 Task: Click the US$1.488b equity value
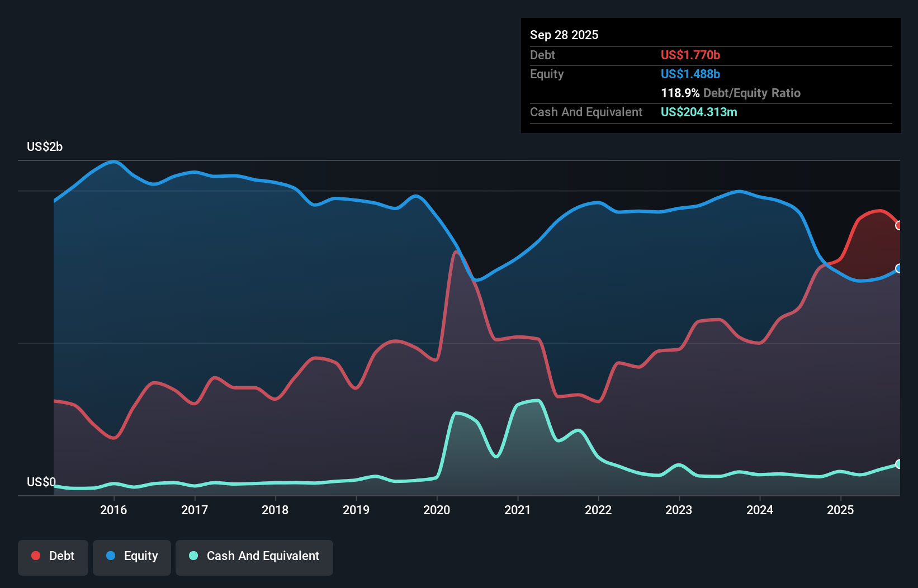690,74
